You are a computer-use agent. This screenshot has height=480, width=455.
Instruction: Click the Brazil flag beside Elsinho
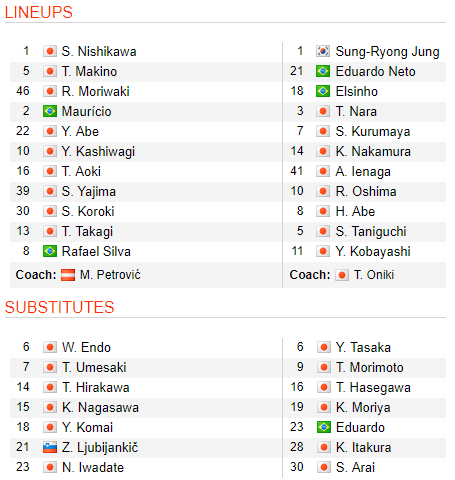323,91
